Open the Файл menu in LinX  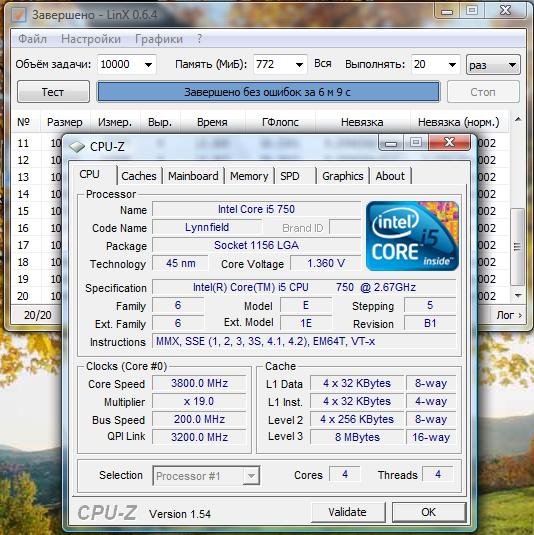(x=32, y=39)
